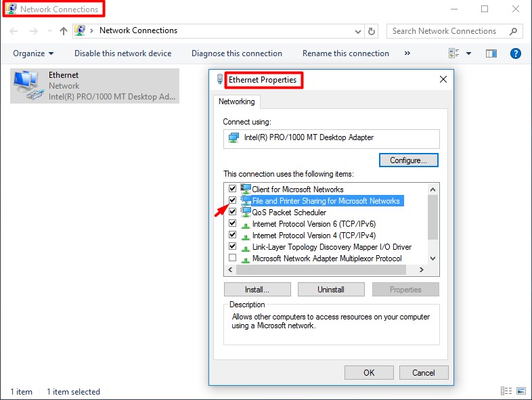The image size is (532, 400).
Task: Click the Search Network Connections field
Action: pyautogui.click(x=454, y=31)
